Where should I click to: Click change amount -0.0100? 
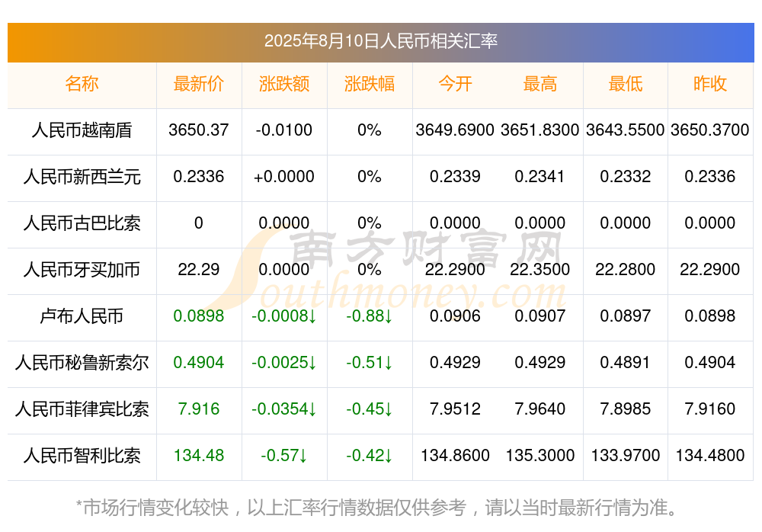tap(283, 130)
